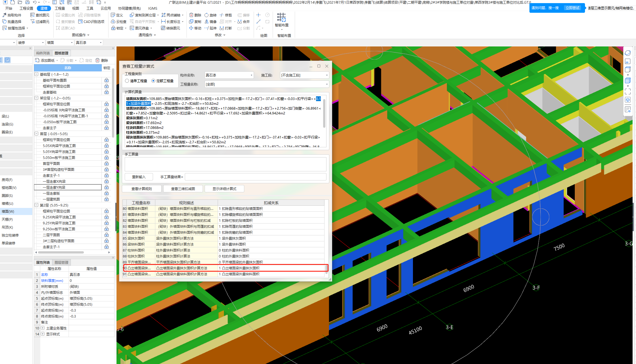Select the 旋转 rotate tool
Viewport: 636px width, 364px height.
(x=210, y=15)
